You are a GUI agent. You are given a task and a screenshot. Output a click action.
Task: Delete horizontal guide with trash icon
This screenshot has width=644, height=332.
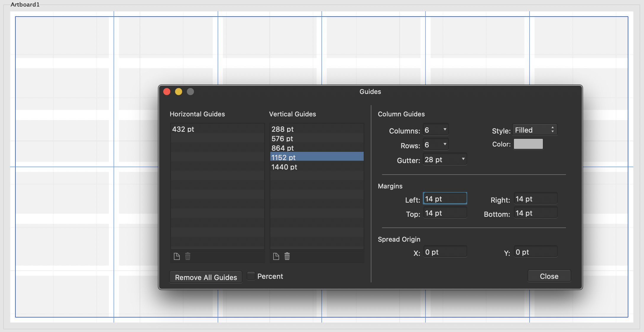click(188, 256)
